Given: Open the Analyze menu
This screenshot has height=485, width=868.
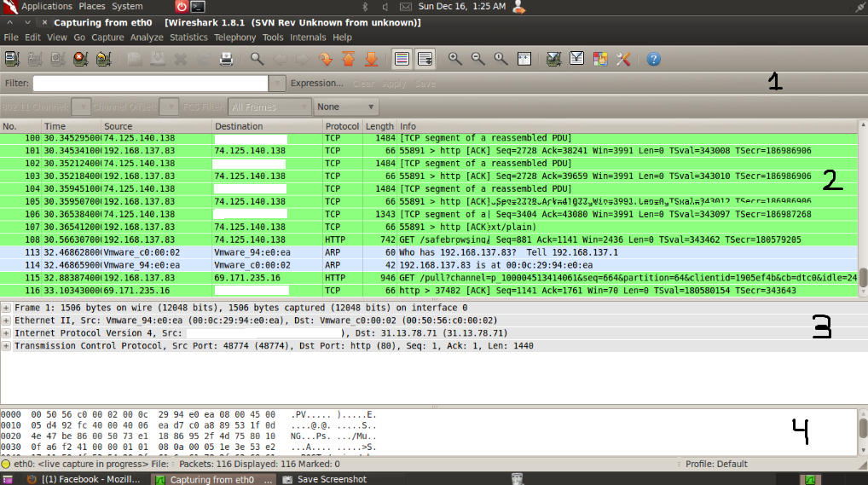Looking at the screenshot, I should click(147, 38).
